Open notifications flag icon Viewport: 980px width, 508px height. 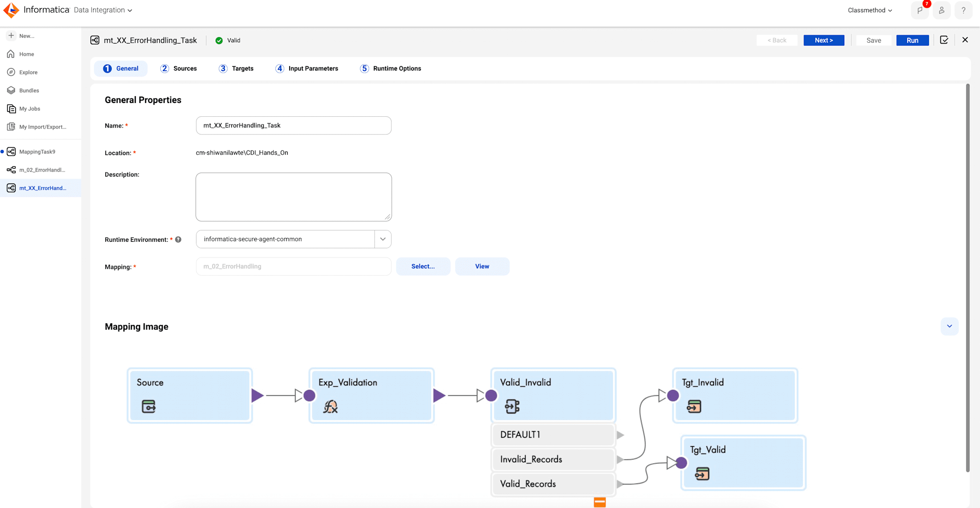920,10
